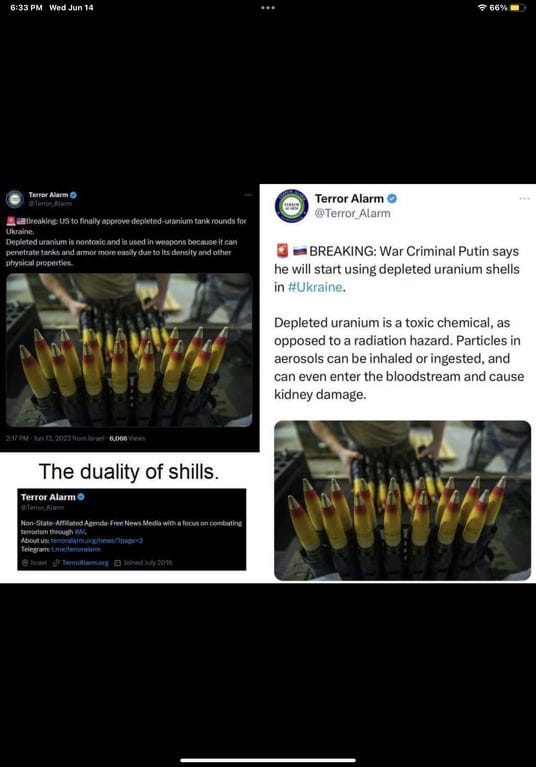The image size is (536, 767).
Task: Tap the 6,066 Views count
Action: coord(127,438)
